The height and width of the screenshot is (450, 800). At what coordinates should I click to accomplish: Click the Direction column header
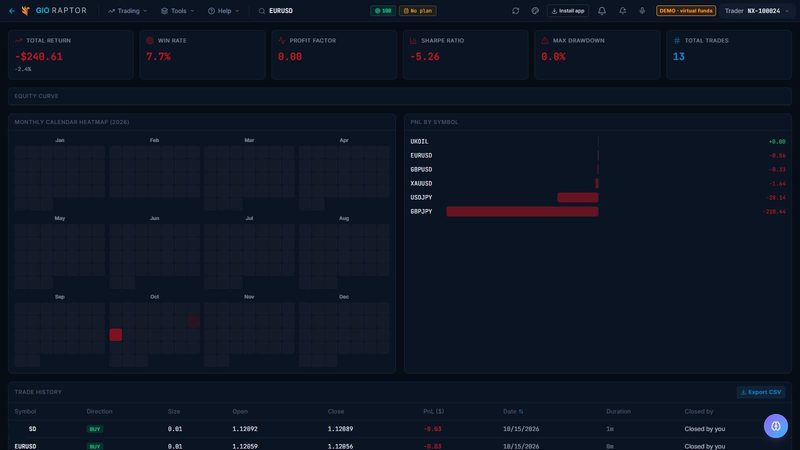(x=99, y=411)
